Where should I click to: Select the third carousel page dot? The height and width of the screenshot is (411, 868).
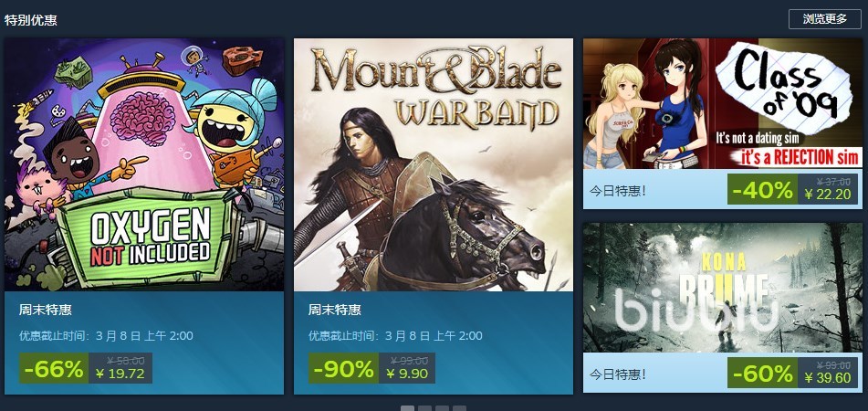[442, 409]
